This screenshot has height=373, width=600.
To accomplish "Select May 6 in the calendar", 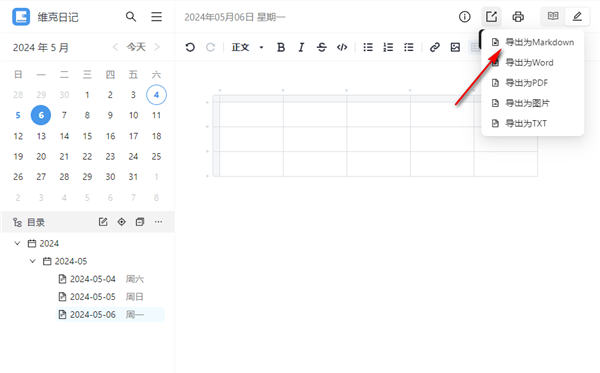I will (41, 115).
